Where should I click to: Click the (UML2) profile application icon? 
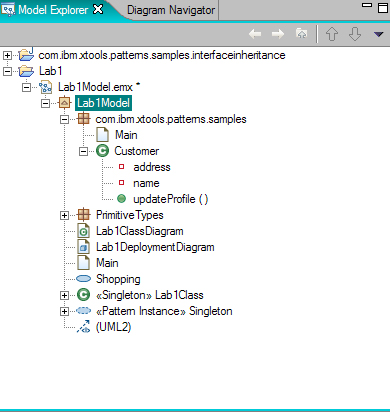point(84,327)
